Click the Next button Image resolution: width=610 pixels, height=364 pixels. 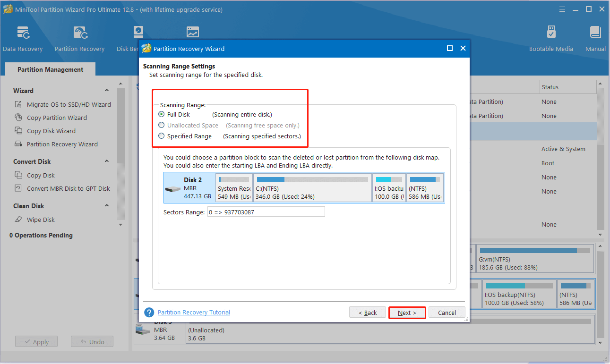pyautogui.click(x=407, y=313)
